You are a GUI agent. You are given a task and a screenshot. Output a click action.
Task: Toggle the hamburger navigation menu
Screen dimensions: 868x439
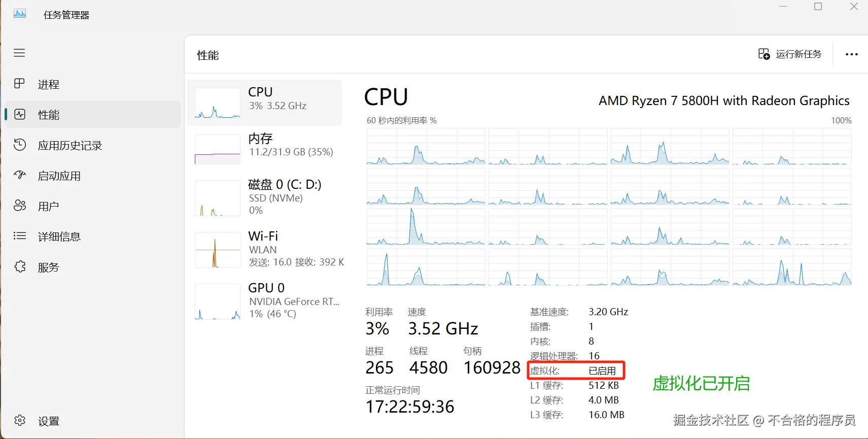coord(19,53)
